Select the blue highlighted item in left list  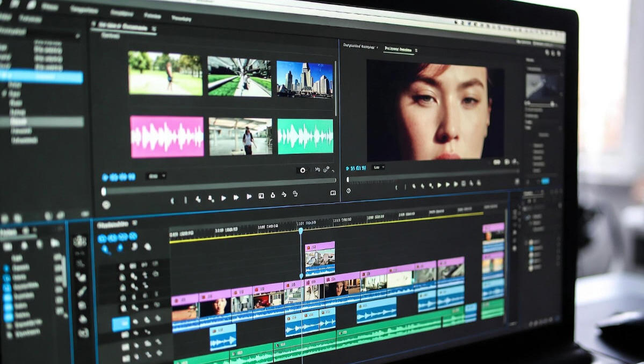tap(41, 77)
